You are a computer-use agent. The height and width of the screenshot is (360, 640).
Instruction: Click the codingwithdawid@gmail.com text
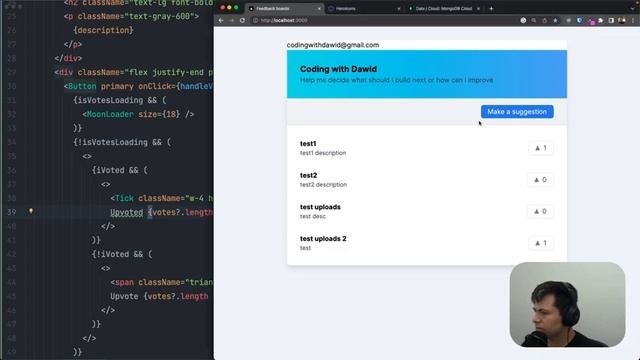(333, 45)
